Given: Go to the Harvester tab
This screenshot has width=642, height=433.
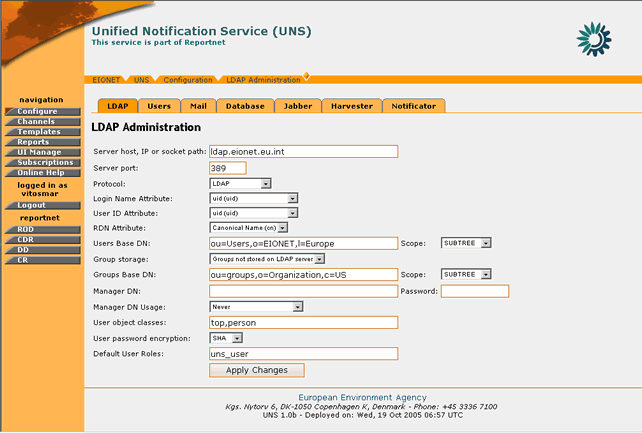Looking at the screenshot, I should point(352,106).
